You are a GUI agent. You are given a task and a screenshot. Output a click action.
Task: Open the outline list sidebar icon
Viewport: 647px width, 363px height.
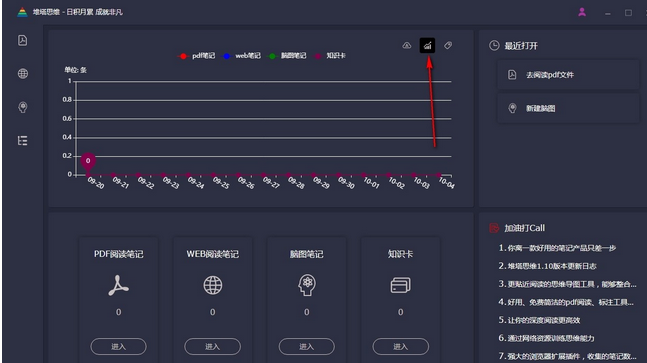click(23, 141)
